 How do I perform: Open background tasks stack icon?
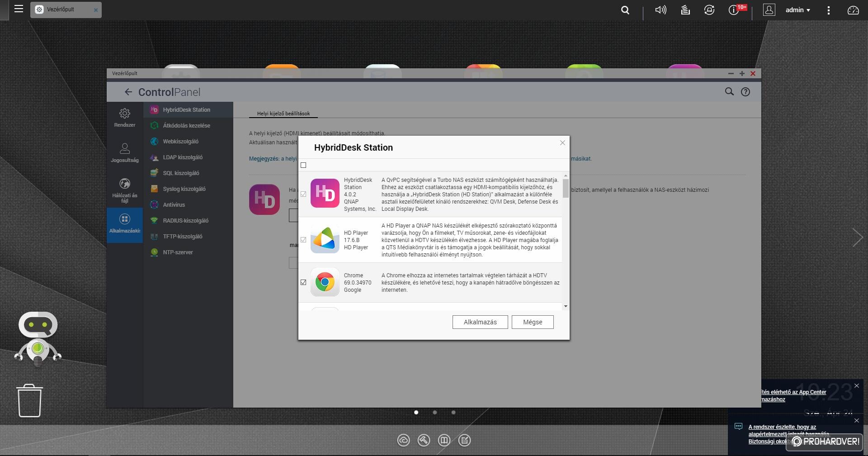click(685, 10)
